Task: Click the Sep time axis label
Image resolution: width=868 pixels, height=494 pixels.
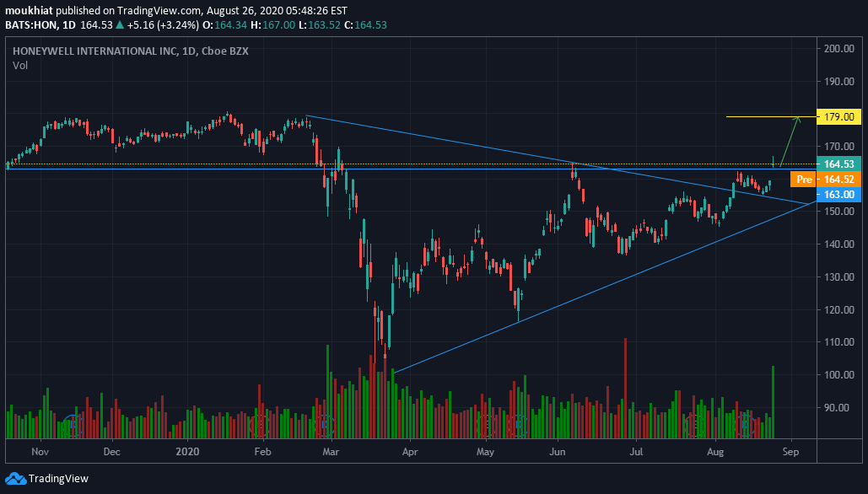Action: (790, 452)
